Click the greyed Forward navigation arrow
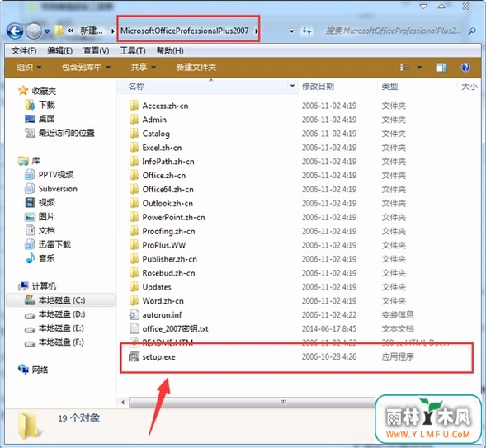 tap(34, 31)
